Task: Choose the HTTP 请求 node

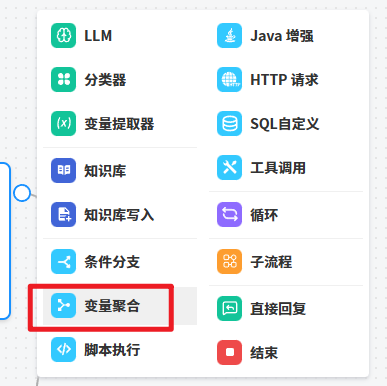Action: tap(286, 79)
